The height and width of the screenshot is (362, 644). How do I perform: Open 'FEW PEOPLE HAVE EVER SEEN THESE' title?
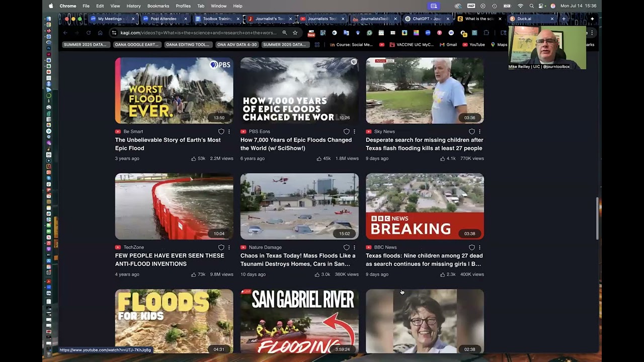pyautogui.click(x=170, y=259)
